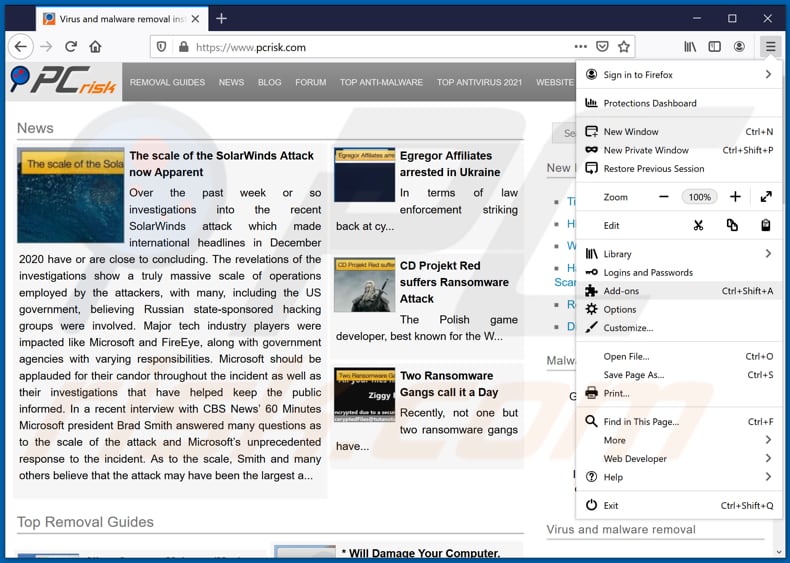Expand the Help submenu
The width and height of the screenshot is (790, 563).
[679, 477]
